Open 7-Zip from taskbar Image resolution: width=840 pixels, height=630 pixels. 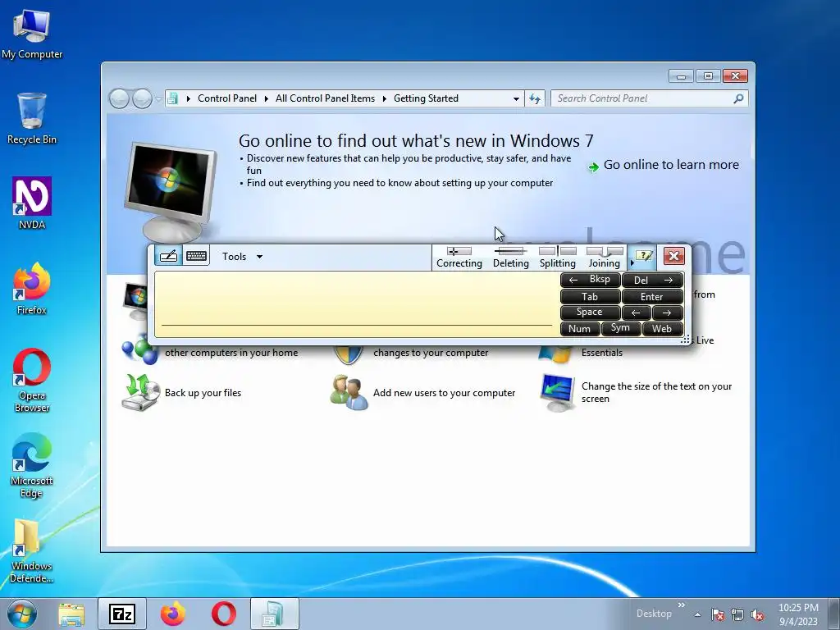tap(122, 614)
